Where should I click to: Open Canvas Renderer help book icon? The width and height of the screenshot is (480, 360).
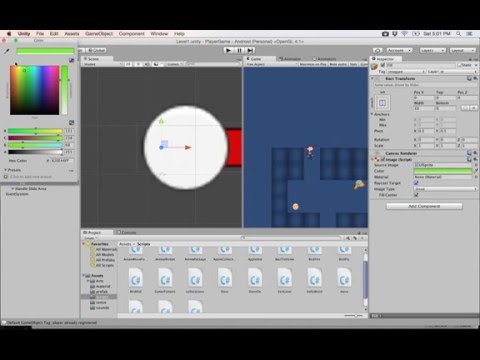pos(469,153)
